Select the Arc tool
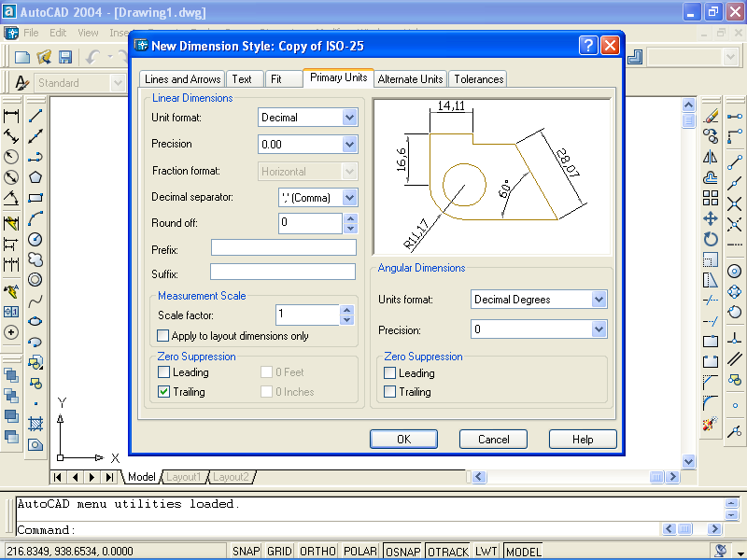 [35, 218]
